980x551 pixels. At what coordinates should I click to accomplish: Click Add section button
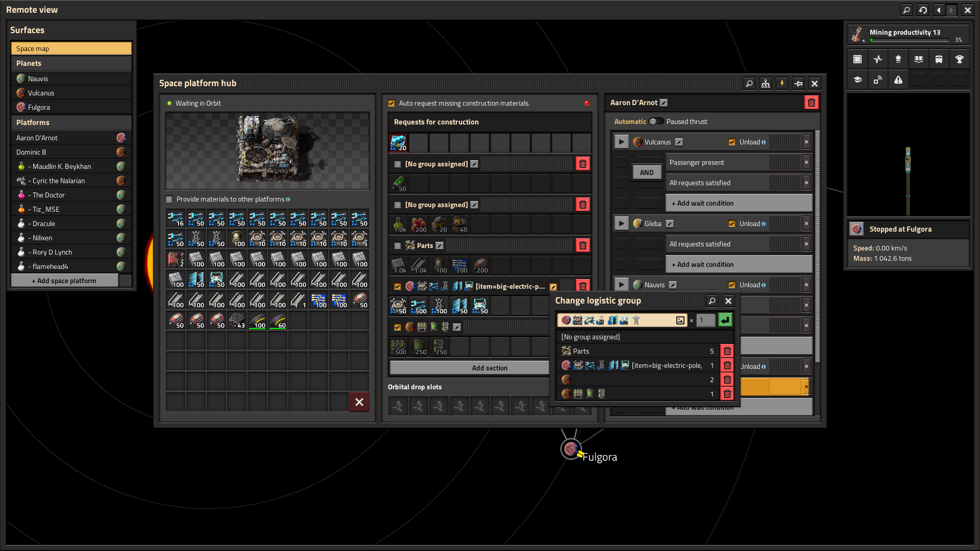(x=470, y=368)
